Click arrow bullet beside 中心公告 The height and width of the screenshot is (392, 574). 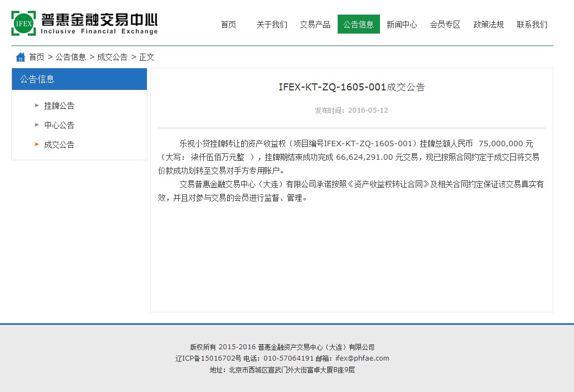point(37,125)
